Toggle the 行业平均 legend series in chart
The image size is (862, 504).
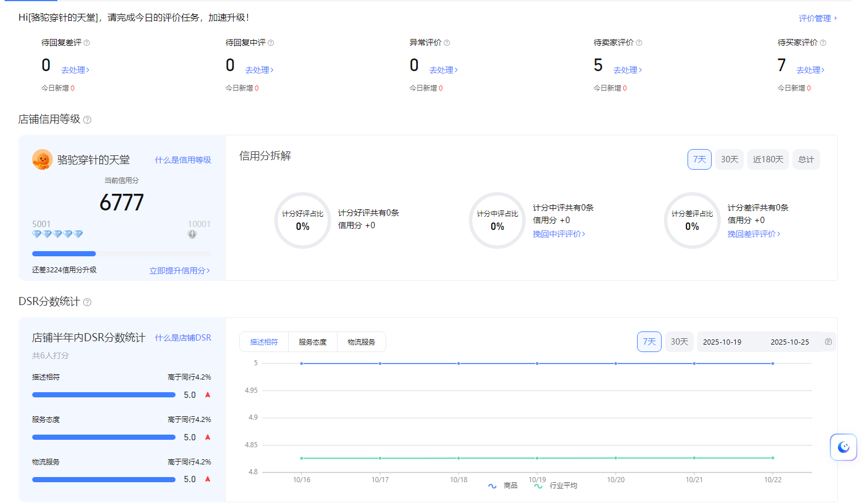(x=556, y=486)
